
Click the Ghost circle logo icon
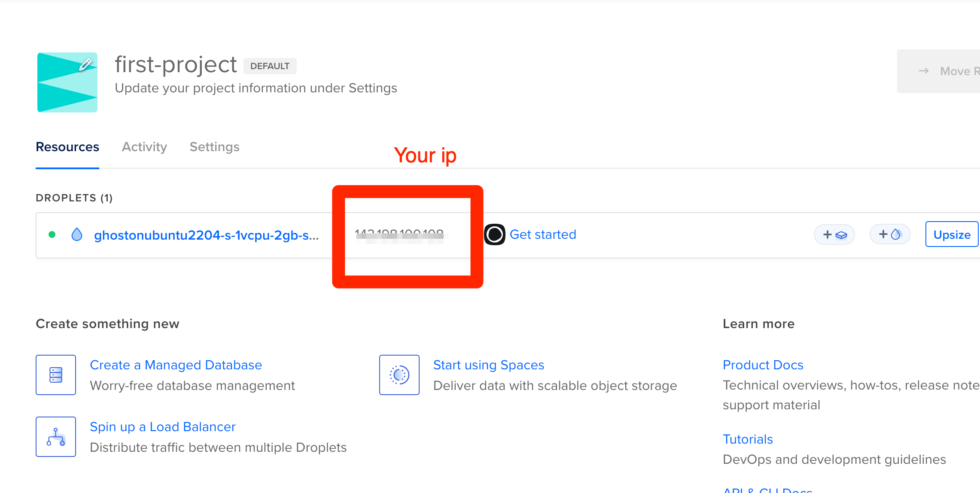[494, 234]
